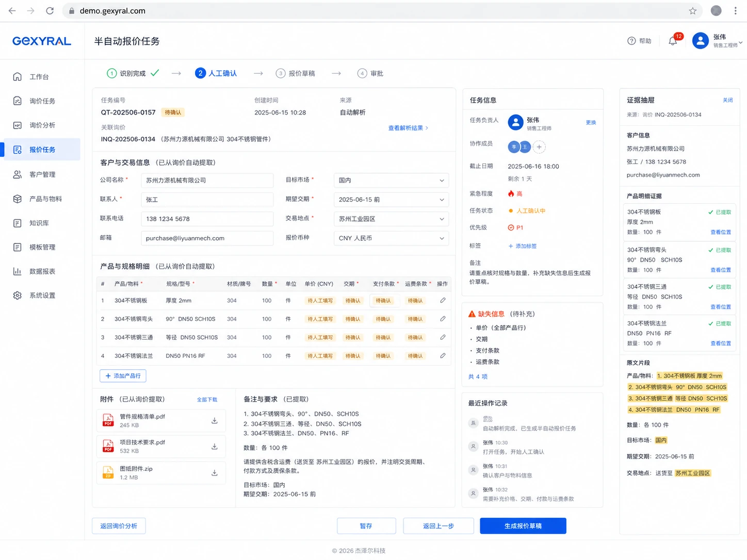
Task: Reload the browser page
Action: point(50,11)
